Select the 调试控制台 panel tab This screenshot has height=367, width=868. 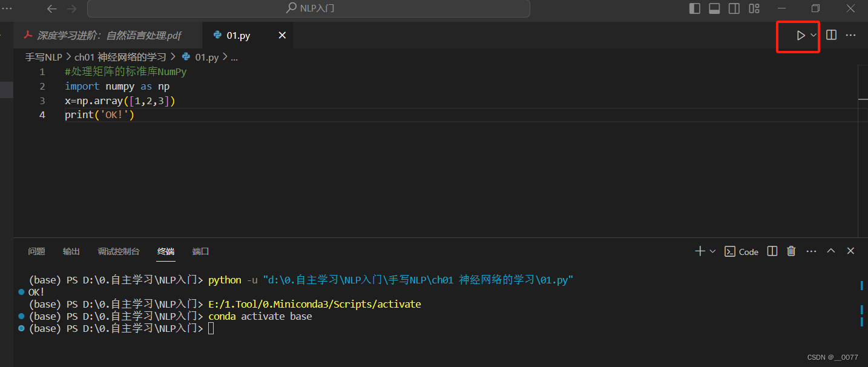pos(119,251)
